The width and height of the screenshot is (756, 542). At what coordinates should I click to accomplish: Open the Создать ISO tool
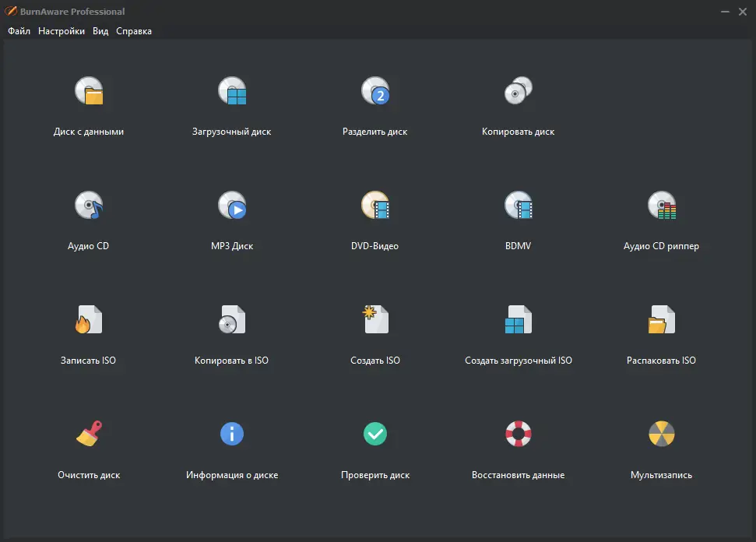click(x=375, y=334)
